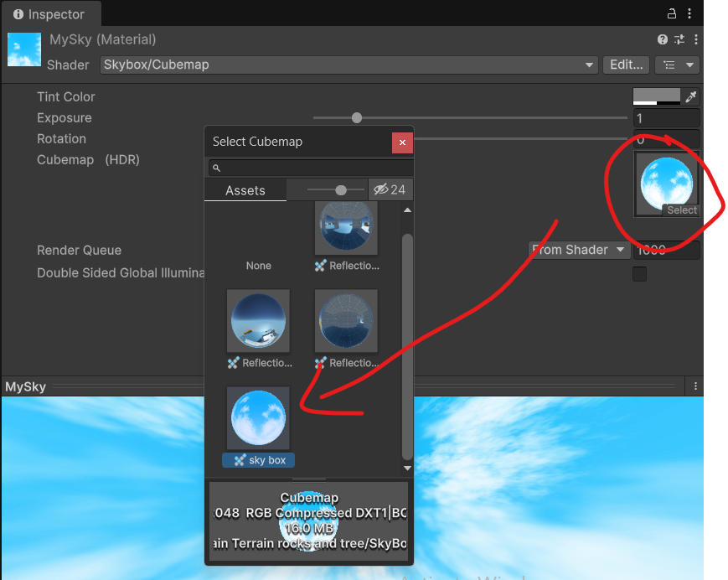Open the MySky preview panel options menu

click(695, 386)
